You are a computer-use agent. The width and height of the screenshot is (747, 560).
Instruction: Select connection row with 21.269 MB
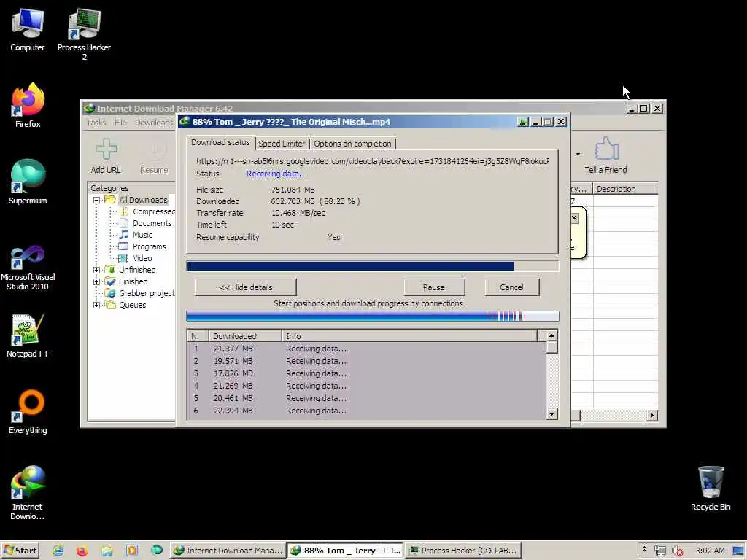click(x=367, y=386)
